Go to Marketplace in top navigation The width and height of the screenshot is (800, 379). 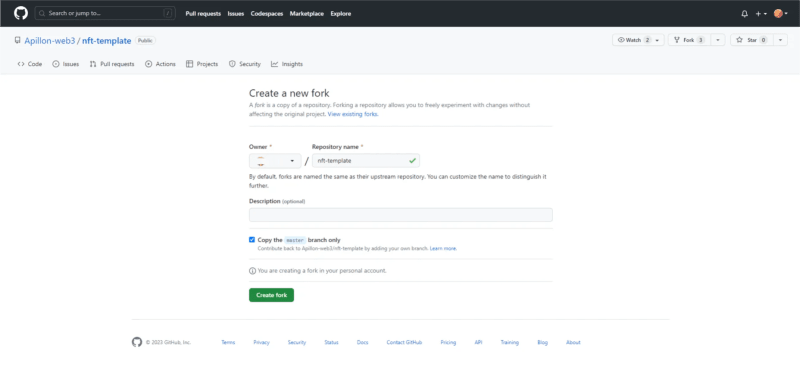pos(307,14)
